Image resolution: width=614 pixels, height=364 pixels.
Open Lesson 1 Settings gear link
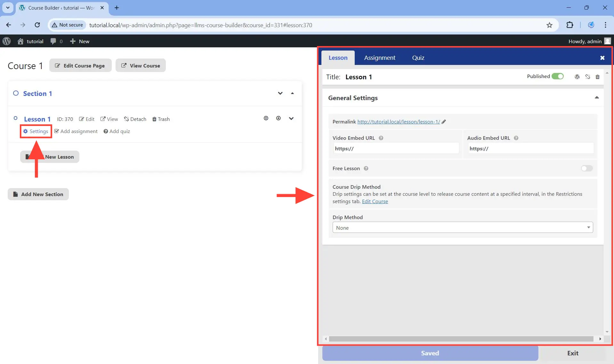[36, 131]
